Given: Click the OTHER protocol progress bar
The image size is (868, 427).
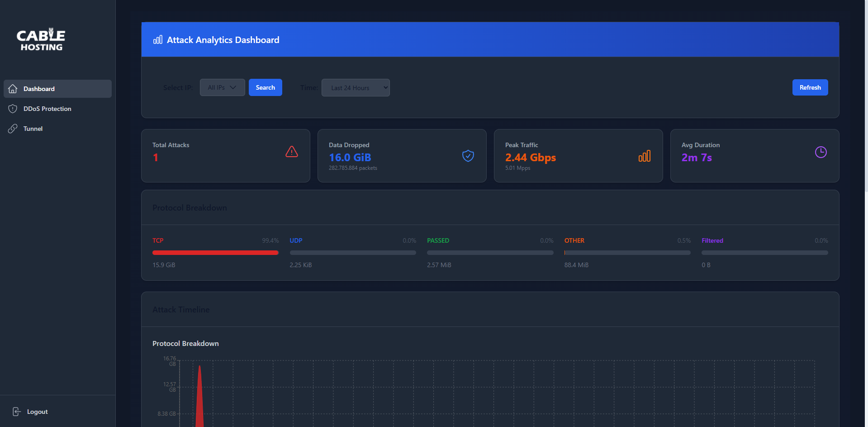Looking at the screenshot, I should point(627,253).
